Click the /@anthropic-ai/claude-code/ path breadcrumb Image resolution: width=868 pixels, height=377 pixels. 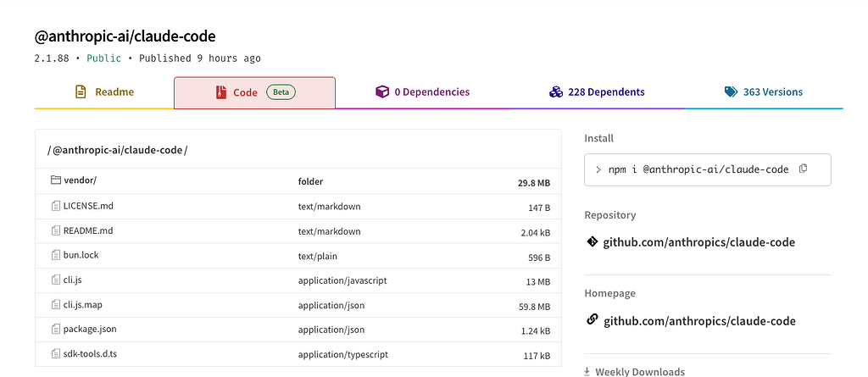(x=117, y=149)
